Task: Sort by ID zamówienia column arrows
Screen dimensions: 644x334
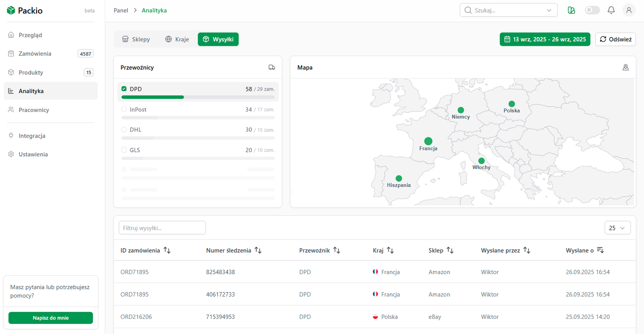Action: 167,250
